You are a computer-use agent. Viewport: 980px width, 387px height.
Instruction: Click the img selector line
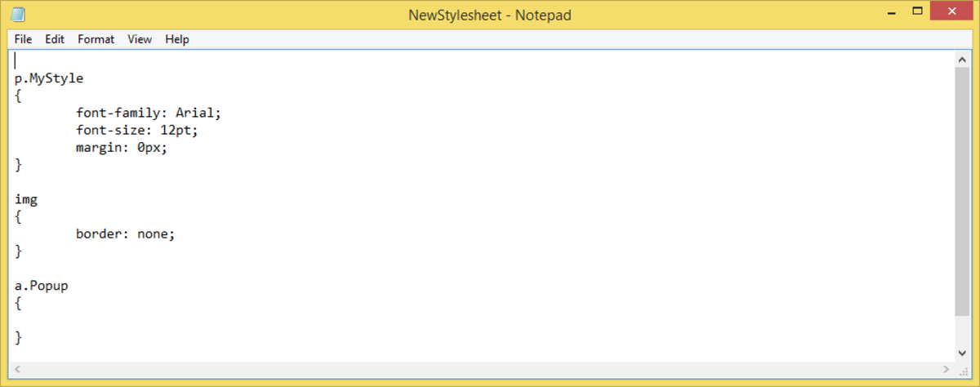pyautogui.click(x=26, y=199)
